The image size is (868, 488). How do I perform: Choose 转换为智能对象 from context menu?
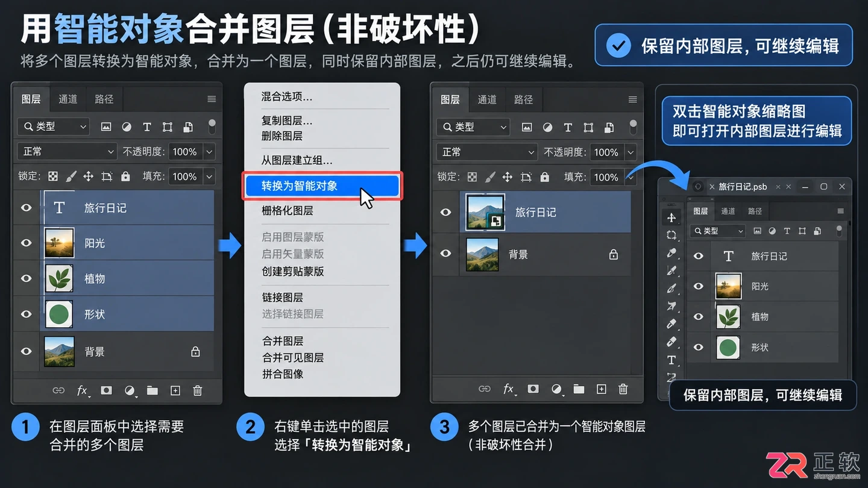[322, 186]
